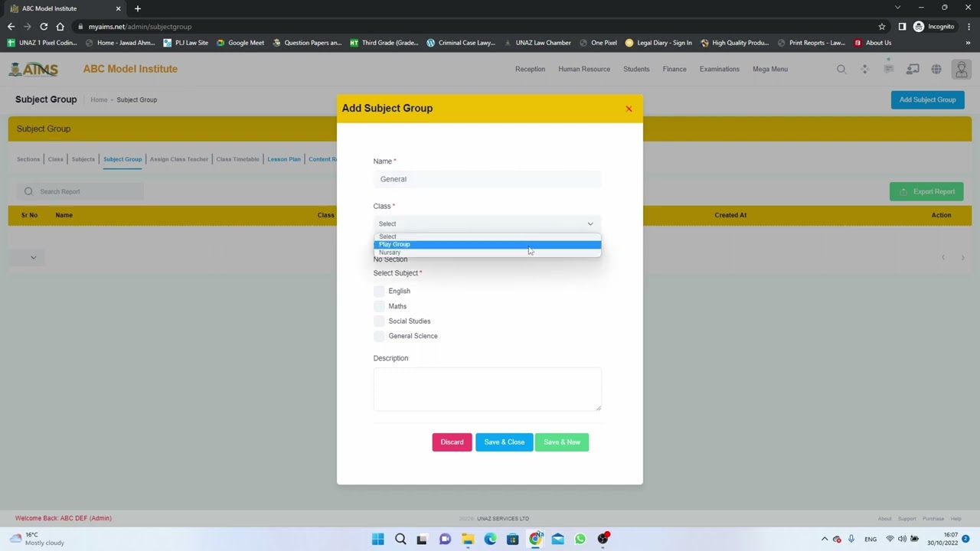Open the Human Resource menu
The image size is (980, 551).
(584, 69)
